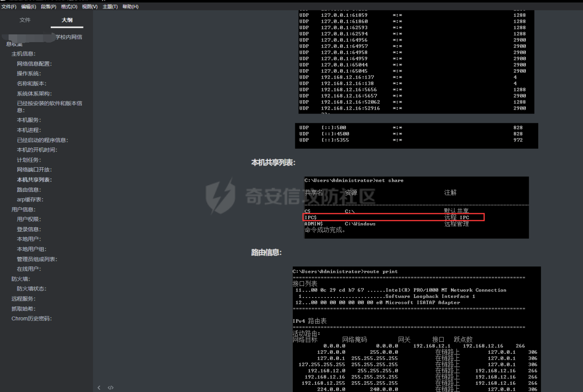Switch to the 文件 sidebar tab
The height and width of the screenshot is (392, 583).
(x=25, y=20)
